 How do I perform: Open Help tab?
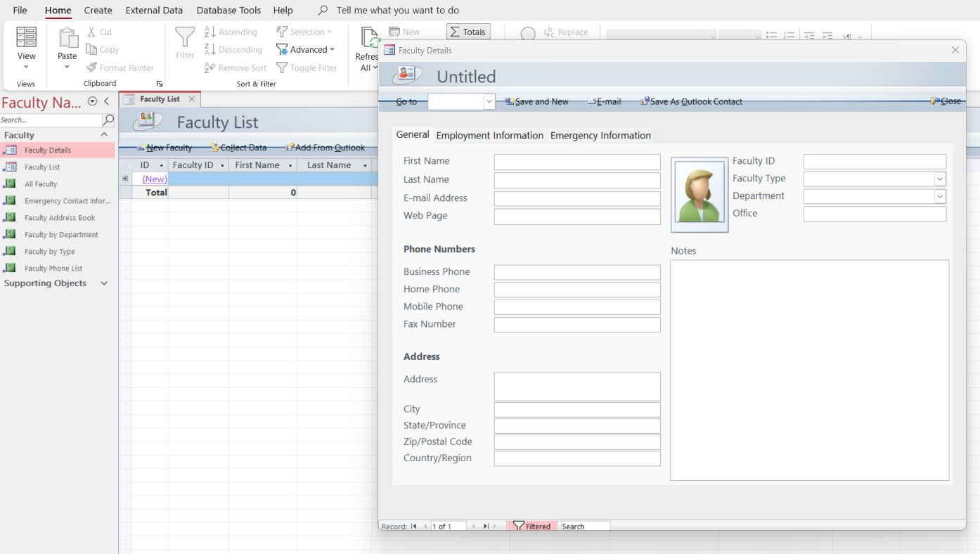coord(283,11)
